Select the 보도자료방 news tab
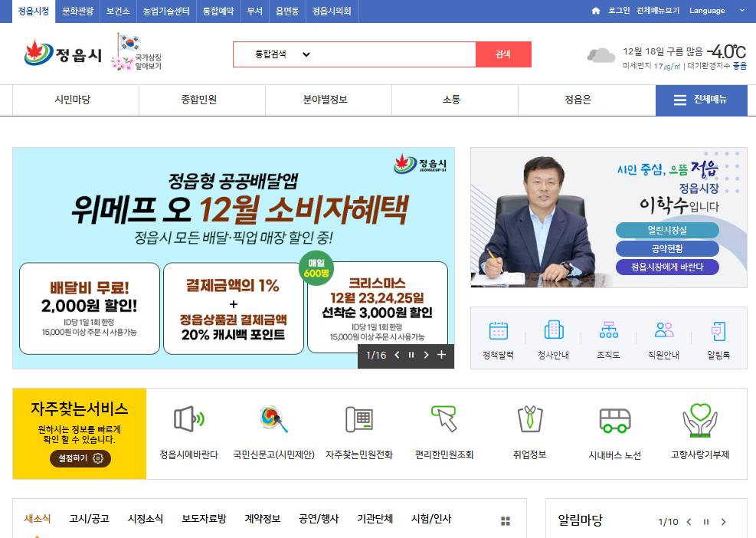The width and height of the screenshot is (756, 538). click(204, 519)
